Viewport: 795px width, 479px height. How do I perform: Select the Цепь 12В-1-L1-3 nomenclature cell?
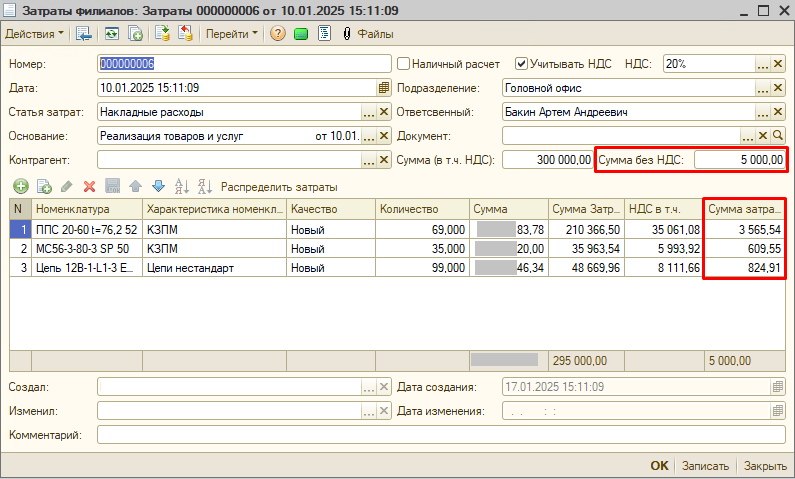coord(87,268)
